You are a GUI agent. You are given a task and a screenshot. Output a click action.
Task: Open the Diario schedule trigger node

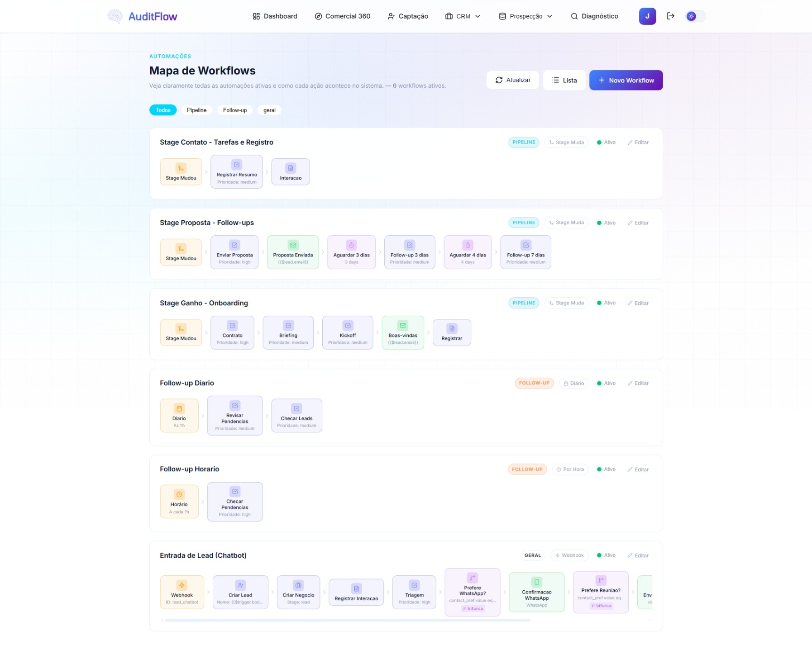pos(179,416)
